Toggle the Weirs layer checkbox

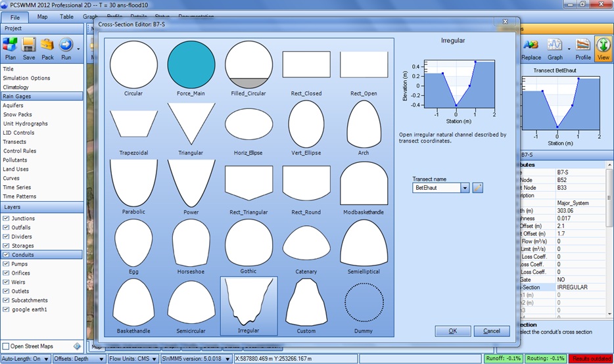point(6,282)
